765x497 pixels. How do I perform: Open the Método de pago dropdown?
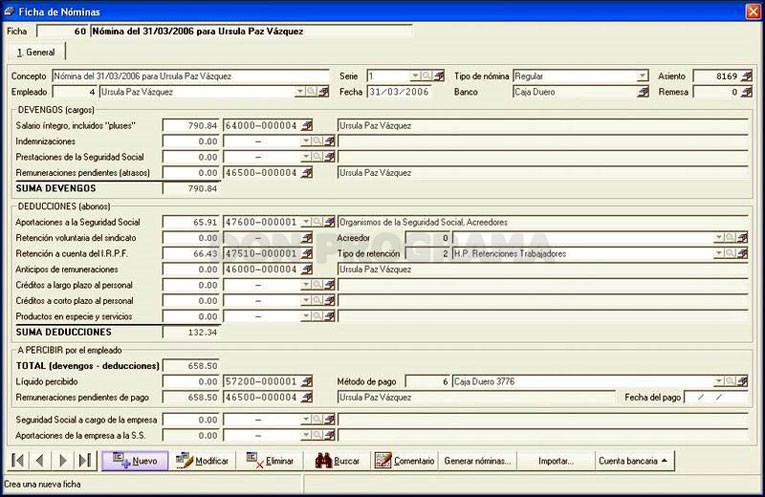719,381
